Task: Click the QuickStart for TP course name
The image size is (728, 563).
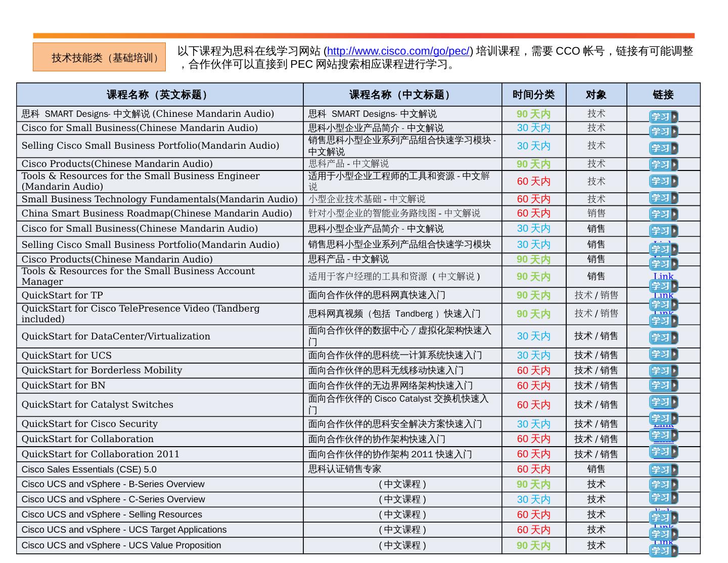Action: click(62, 295)
